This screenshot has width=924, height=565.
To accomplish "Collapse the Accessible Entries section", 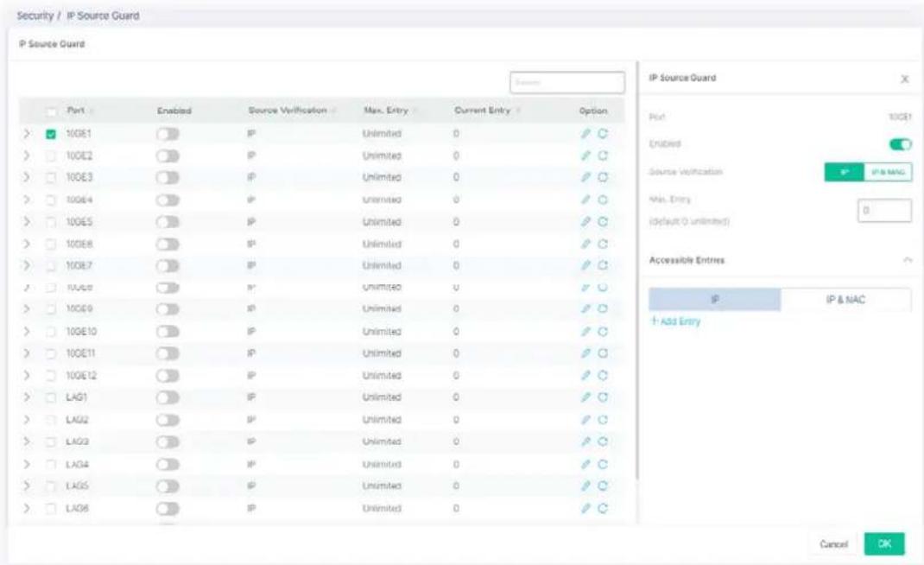I will pyautogui.click(x=908, y=260).
